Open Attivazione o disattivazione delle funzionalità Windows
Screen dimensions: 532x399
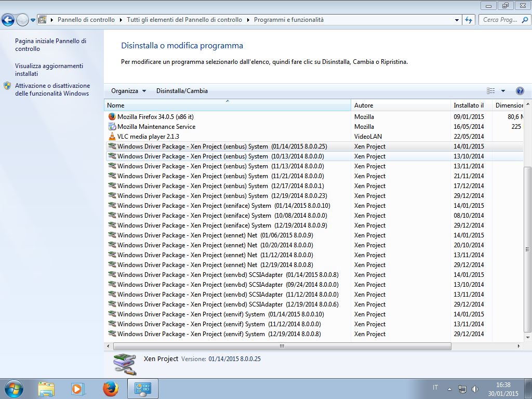point(52,89)
